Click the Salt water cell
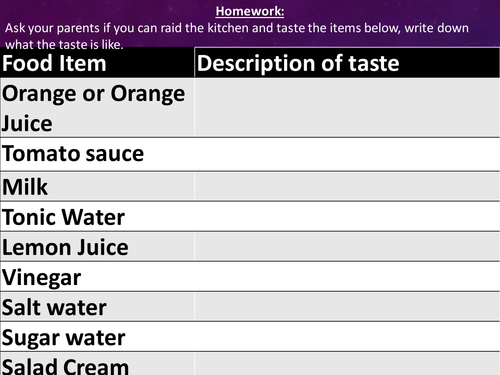This screenshot has width=500, height=375. click(x=97, y=307)
